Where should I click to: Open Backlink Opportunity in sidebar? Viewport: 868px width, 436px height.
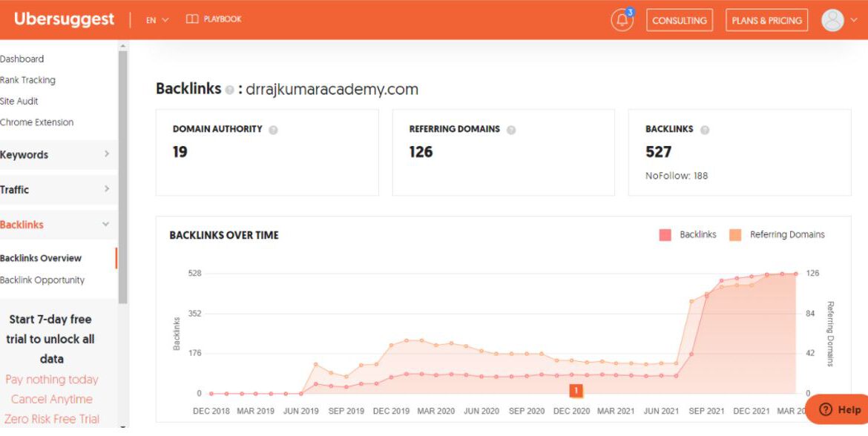42,280
